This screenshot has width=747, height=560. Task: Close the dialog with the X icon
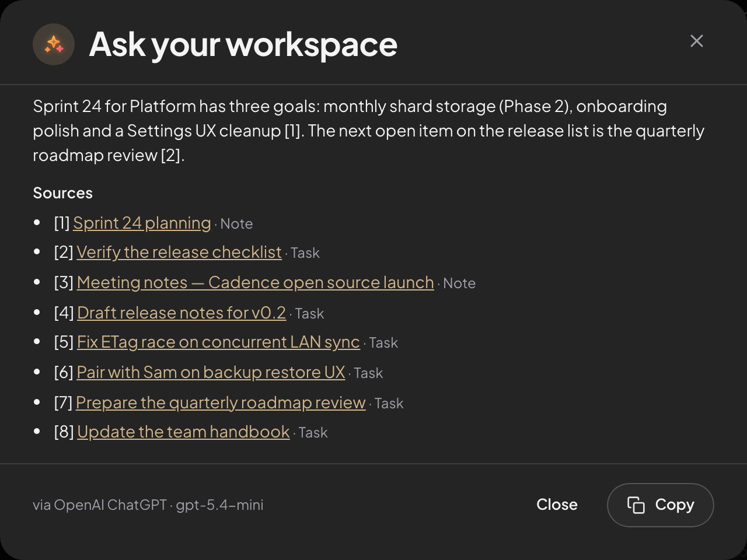pyautogui.click(x=696, y=41)
